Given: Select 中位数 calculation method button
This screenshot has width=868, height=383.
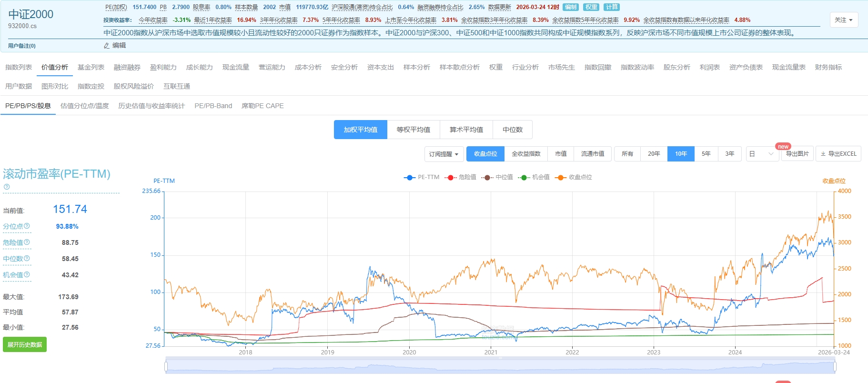Looking at the screenshot, I should pos(513,130).
